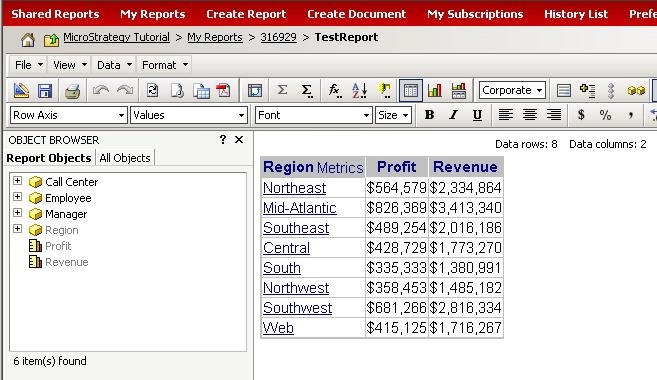Expand the Employee tree node
The height and width of the screenshot is (380, 657).
coord(17,196)
